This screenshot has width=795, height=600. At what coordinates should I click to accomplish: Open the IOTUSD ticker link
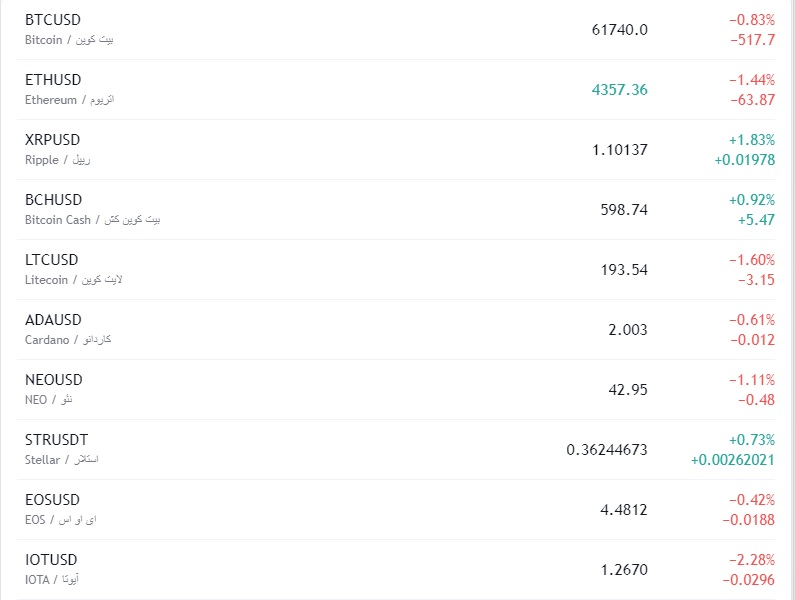(x=51, y=560)
